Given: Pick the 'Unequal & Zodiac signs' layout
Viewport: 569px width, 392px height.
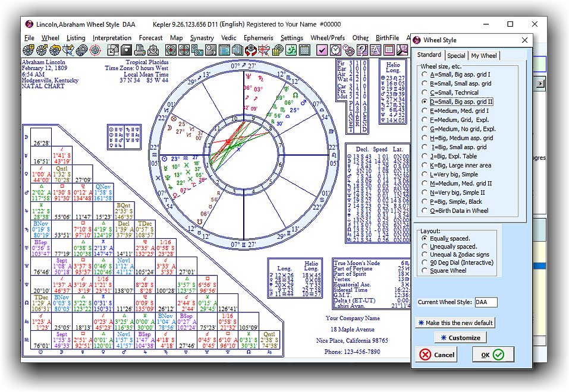Looking at the screenshot, I should pos(424,255).
